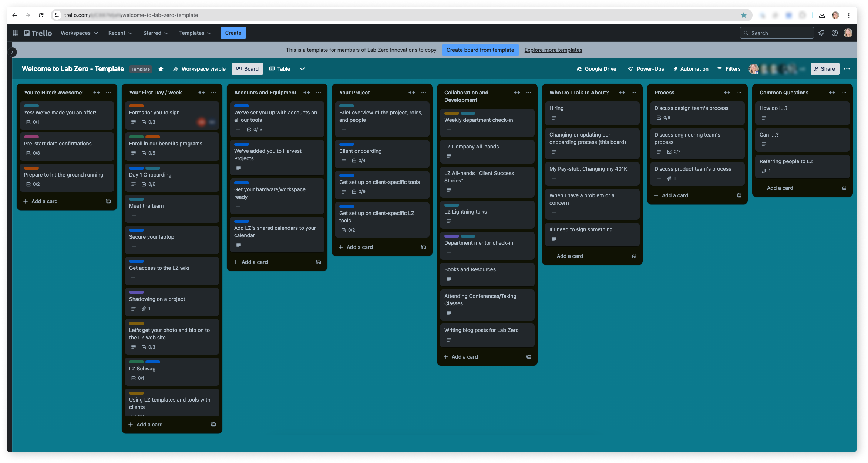868x463 pixels.
Task: Bookmark this page with the star icon
Action: pos(744,15)
